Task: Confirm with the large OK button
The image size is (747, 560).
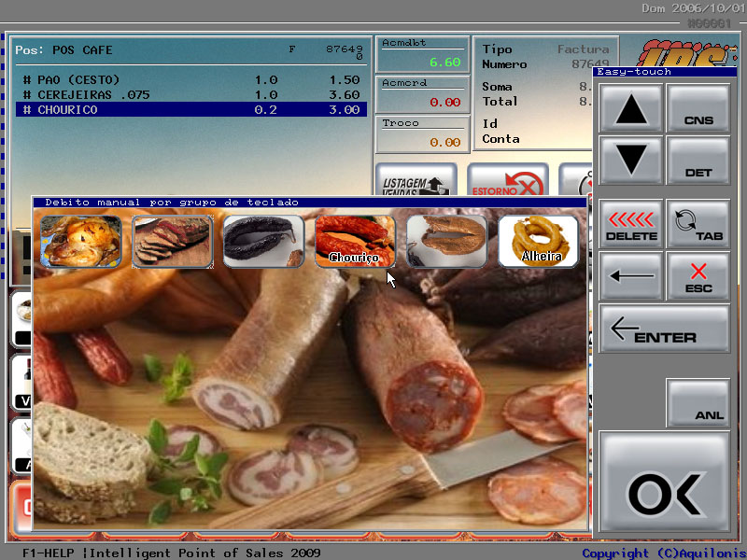Action: (664, 485)
